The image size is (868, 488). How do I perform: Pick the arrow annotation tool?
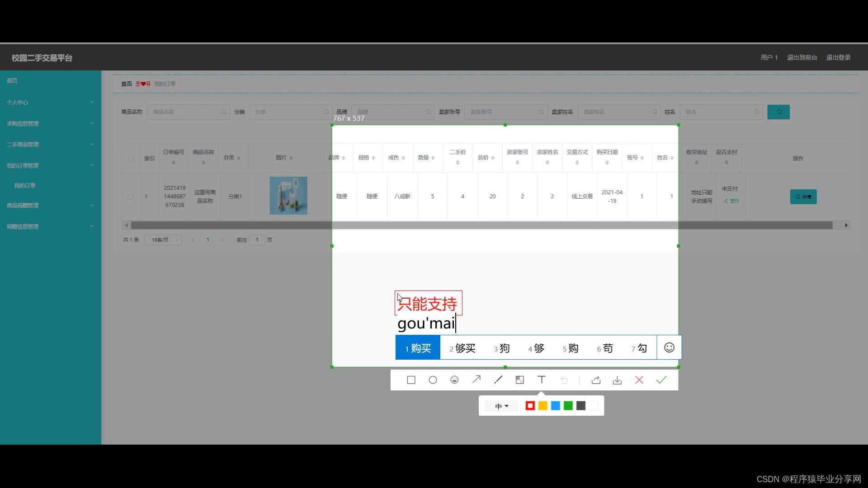(x=476, y=380)
